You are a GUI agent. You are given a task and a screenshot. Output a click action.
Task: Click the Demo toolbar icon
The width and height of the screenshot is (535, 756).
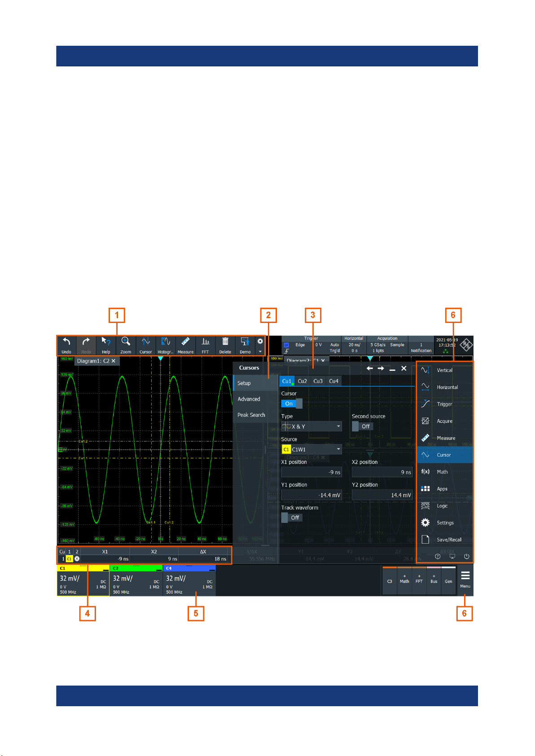(245, 345)
